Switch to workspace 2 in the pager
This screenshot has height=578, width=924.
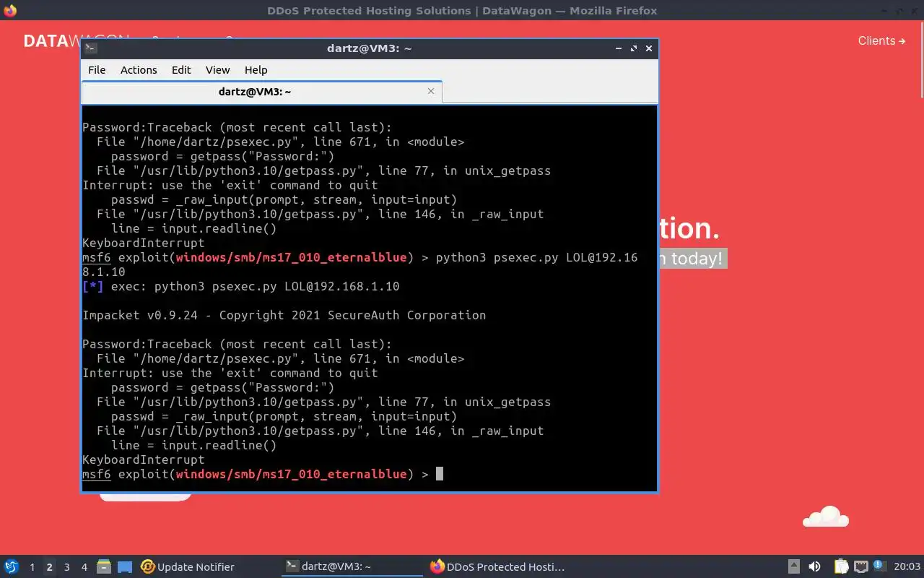(x=49, y=567)
